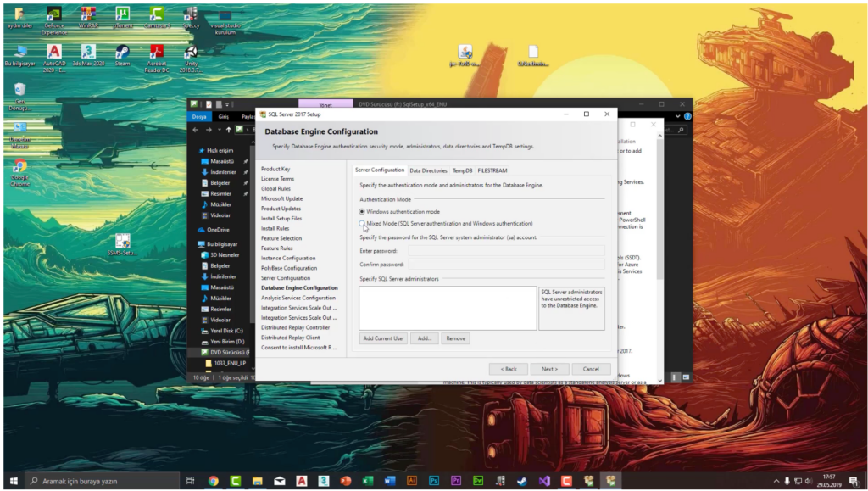Click the Add Current User button

click(x=384, y=338)
